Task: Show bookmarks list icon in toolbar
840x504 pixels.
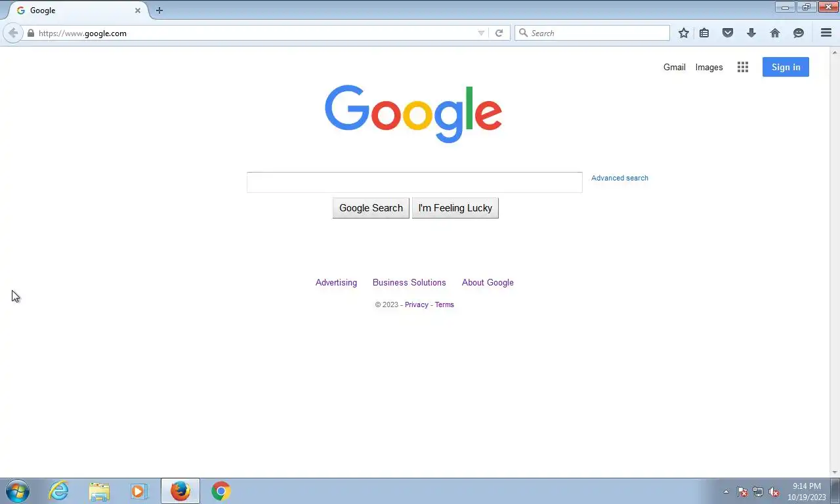Action: click(704, 33)
